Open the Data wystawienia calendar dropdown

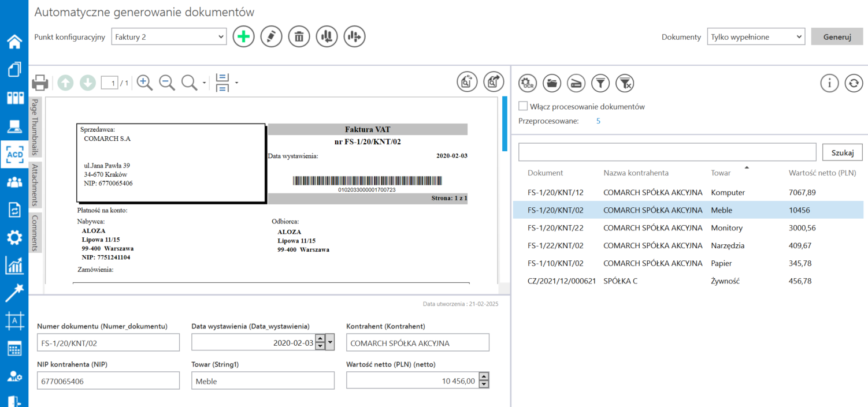pos(330,342)
